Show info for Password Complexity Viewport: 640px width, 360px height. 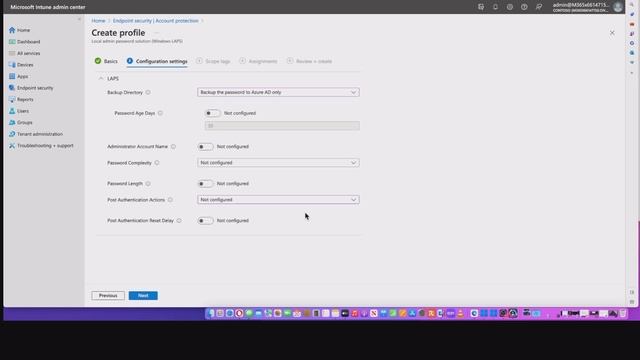(x=157, y=163)
